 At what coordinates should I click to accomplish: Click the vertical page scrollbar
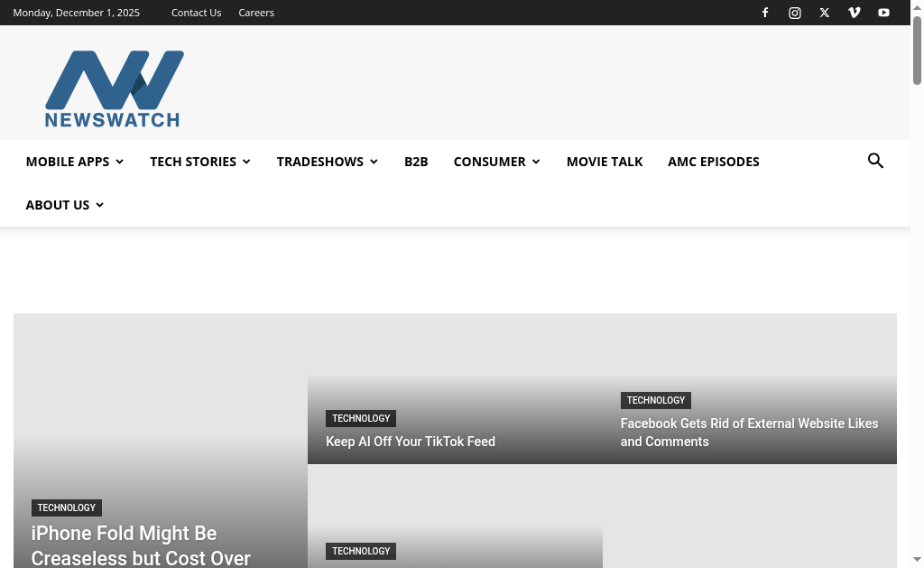917,271
